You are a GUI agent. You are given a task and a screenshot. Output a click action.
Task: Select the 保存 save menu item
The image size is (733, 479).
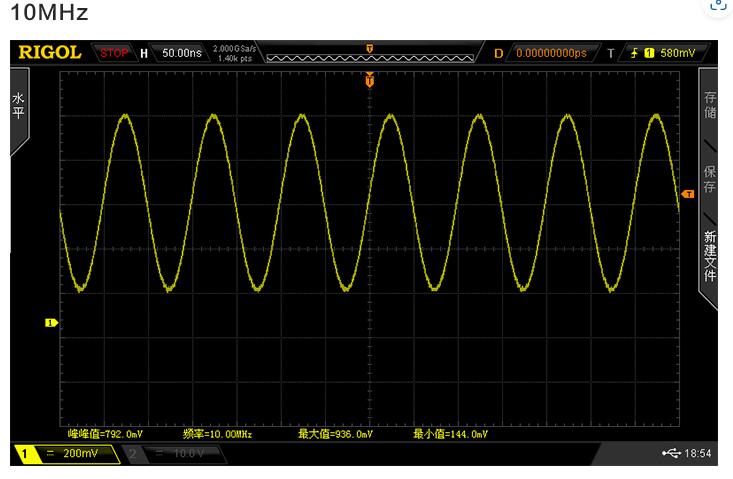709,180
